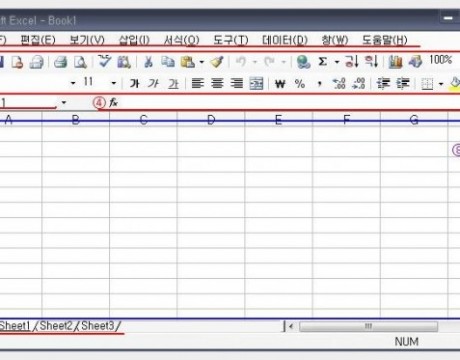
Task: Insert hyperlink with the globe icon
Action: tap(303, 62)
